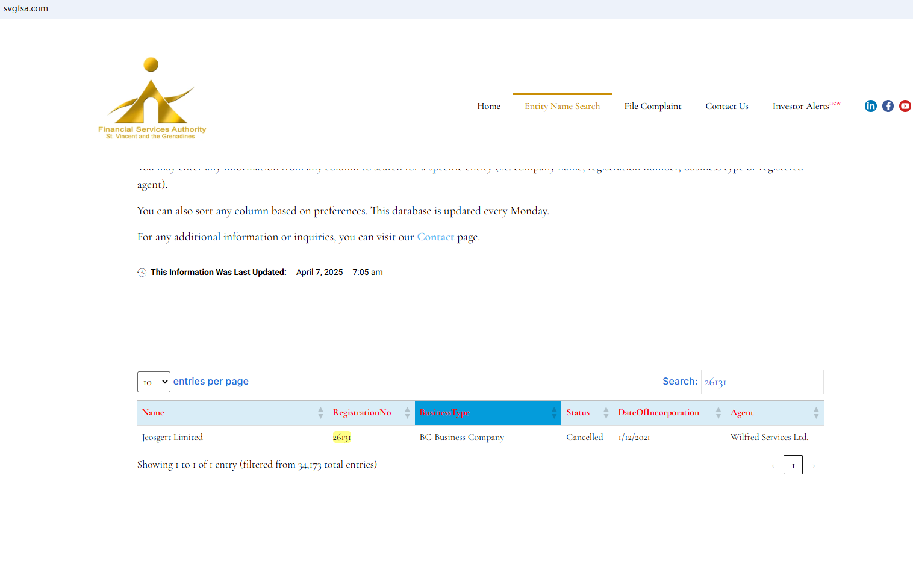Screen dimensions: 913x588
Task: Follow the Contact page link
Action: pyautogui.click(x=435, y=237)
